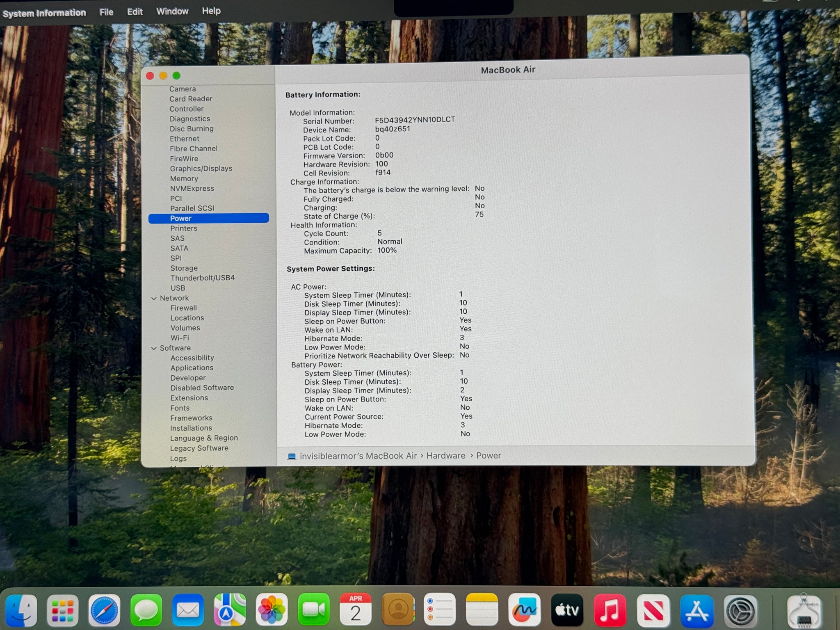This screenshot has height=630, width=840.
Task: Select Wi-Fi under Network
Action: click(x=180, y=338)
